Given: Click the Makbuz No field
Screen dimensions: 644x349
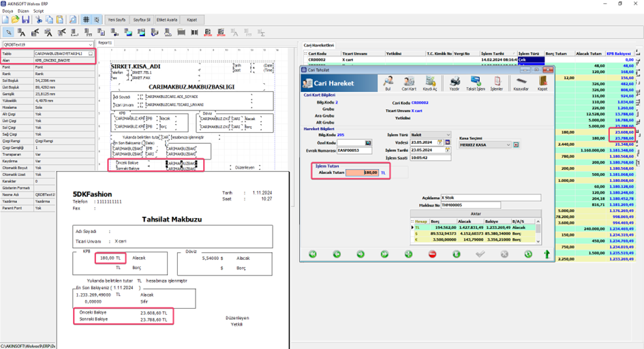Looking at the screenshot, I should 471,205.
